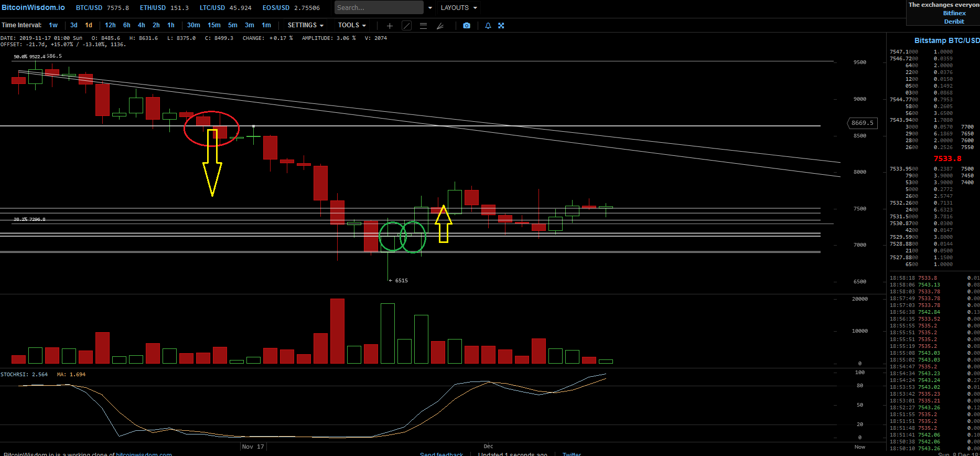Click the trade entry at 18:58:18
The image size is (980, 456).
(934, 278)
